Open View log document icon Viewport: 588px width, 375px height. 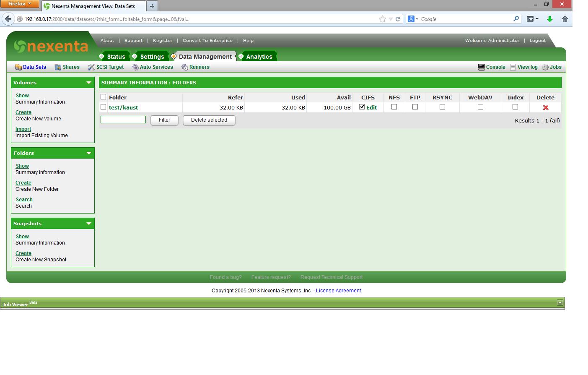pos(513,67)
